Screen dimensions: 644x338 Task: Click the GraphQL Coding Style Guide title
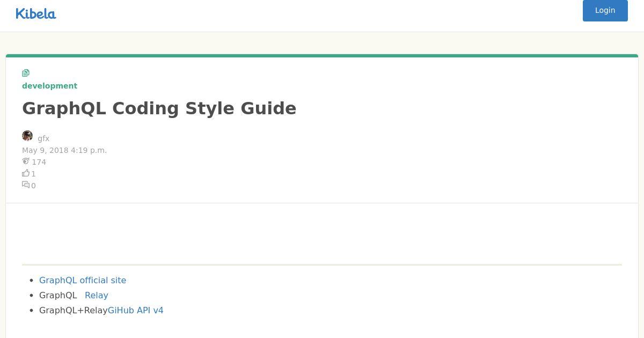point(159,108)
